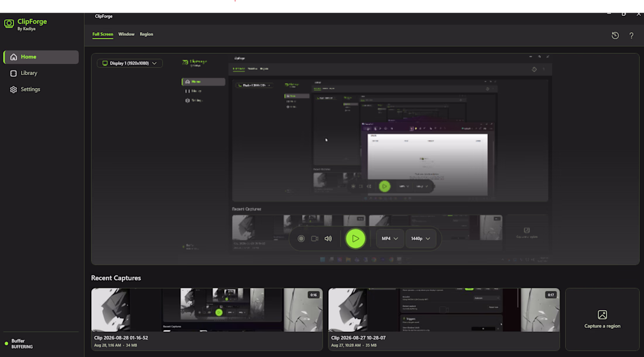Toggle the webcam camera in the control bar
This screenshot has width=644, height=357.
coord(314,239)
